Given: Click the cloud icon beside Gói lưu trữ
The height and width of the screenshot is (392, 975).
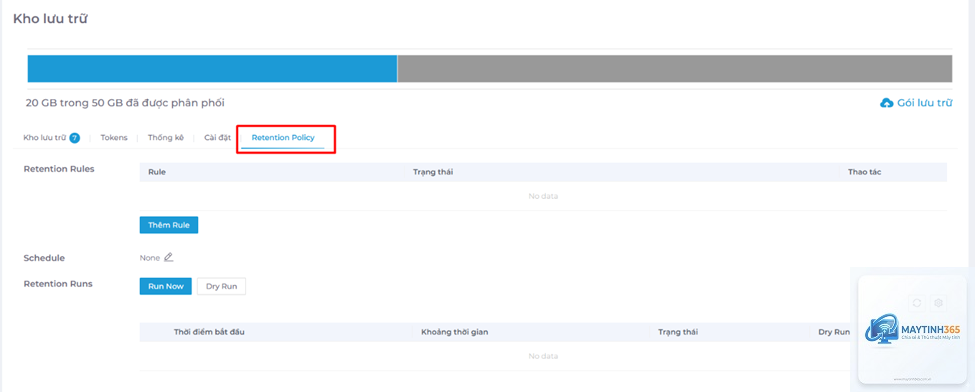Looking at the screenshot, I should coord(887,103).
